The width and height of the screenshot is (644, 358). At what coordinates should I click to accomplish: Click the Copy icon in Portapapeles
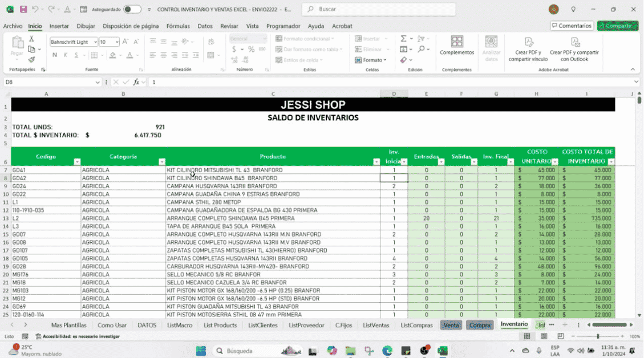coord(31,49)
